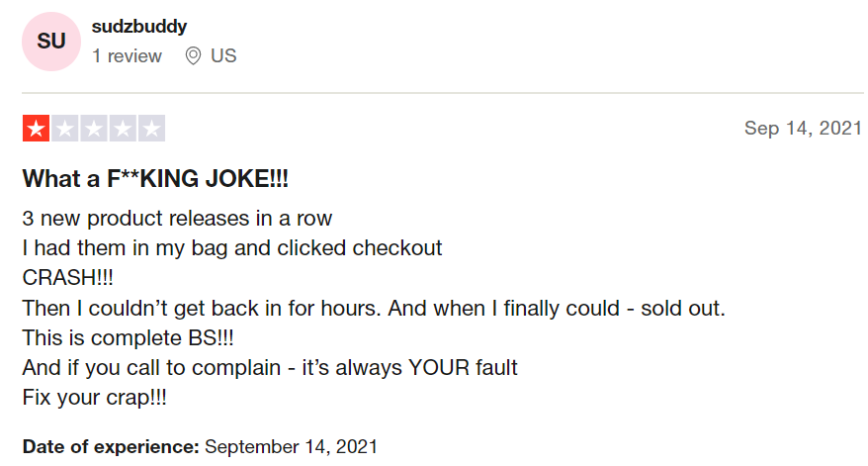Click the SU avatar circle

(x=51, y=42)
